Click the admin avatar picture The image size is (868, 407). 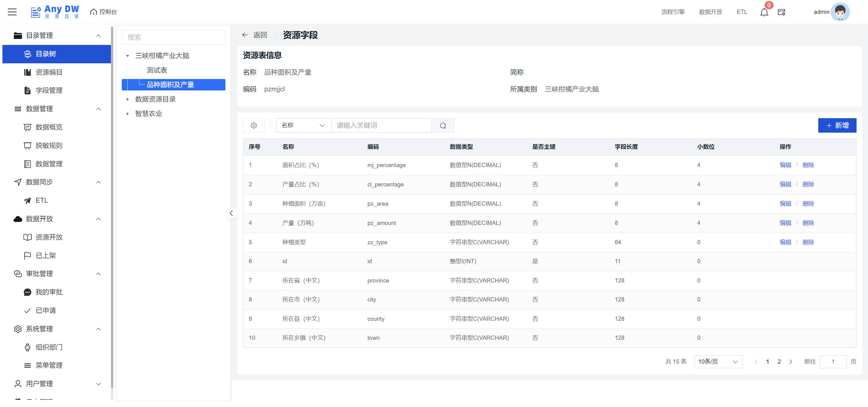[840, 12]
